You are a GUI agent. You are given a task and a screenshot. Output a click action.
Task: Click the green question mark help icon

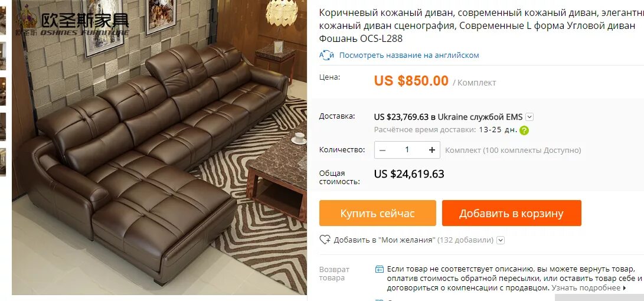tap(524, 131)
